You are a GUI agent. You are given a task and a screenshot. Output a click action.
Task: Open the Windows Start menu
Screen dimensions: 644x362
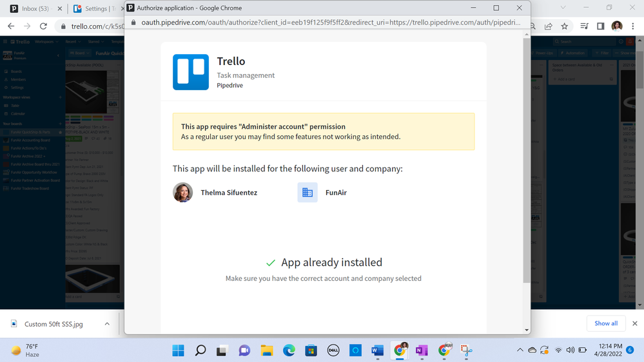click(x=179, y=350)
